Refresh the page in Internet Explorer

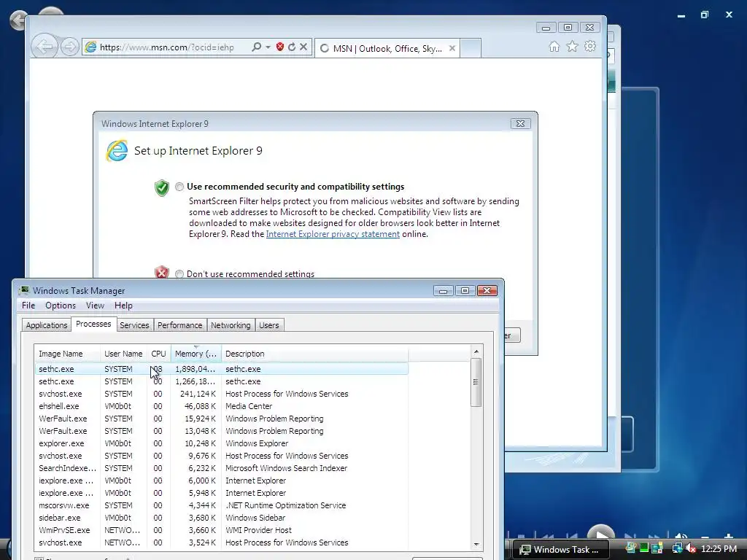(x=292, y=47)
